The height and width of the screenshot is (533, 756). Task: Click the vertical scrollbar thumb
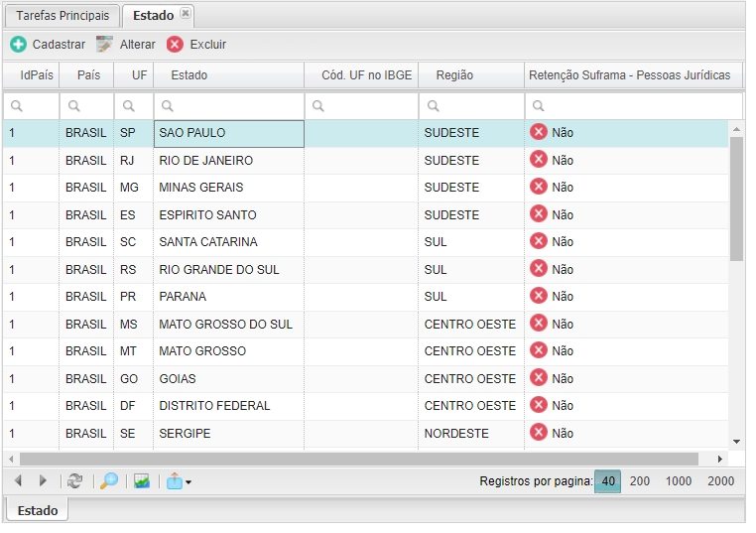736,199
